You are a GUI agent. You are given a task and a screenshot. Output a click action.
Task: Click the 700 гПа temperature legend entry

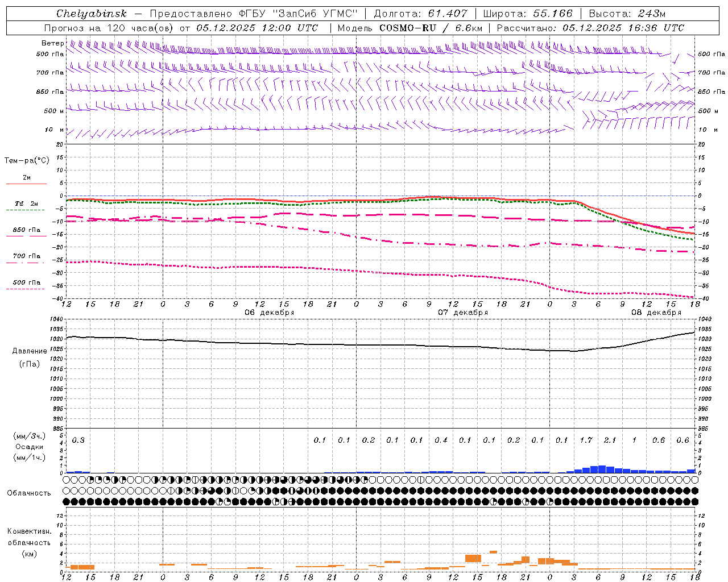click(x=27, y=256)
